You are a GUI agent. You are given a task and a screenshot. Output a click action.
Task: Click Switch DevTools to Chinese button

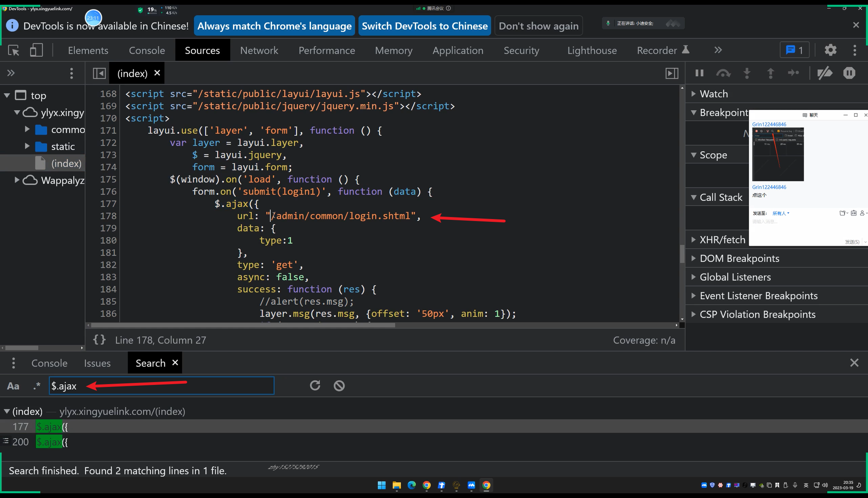click(x=424, y=26)
